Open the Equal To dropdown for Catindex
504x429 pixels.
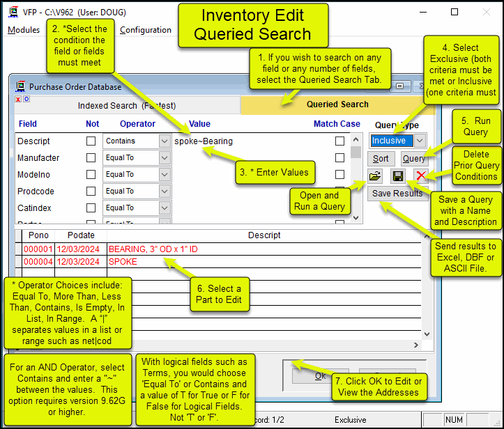tap(165, 208)
